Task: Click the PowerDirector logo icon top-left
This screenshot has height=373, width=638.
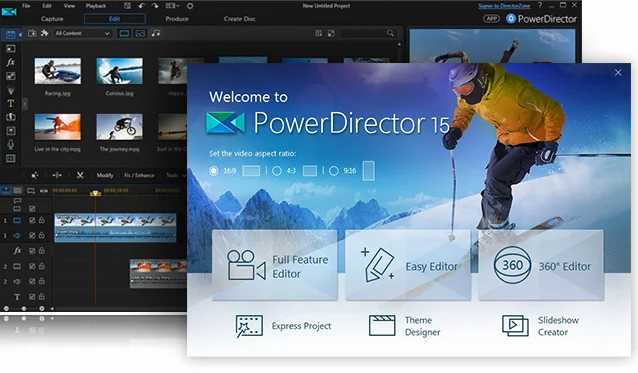Action: (x=9, y=12)
